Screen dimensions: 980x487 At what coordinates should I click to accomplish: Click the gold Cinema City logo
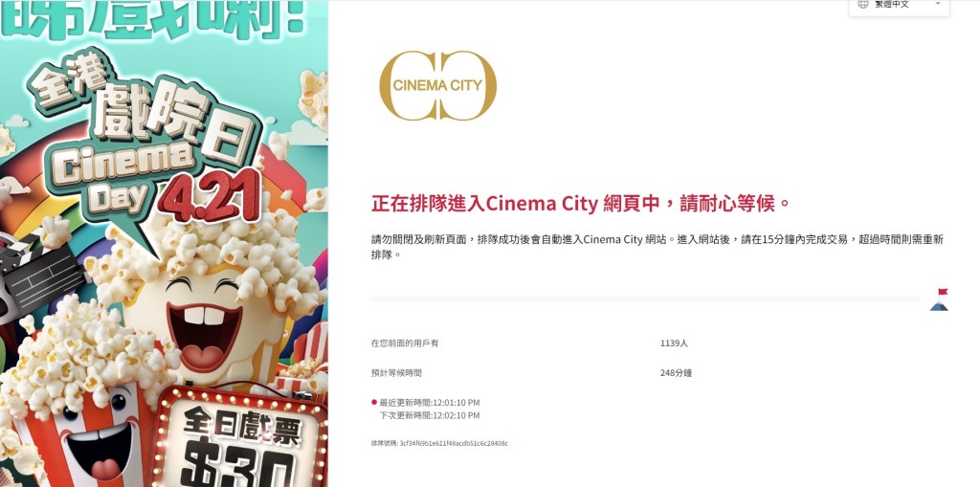click(437, 86)
